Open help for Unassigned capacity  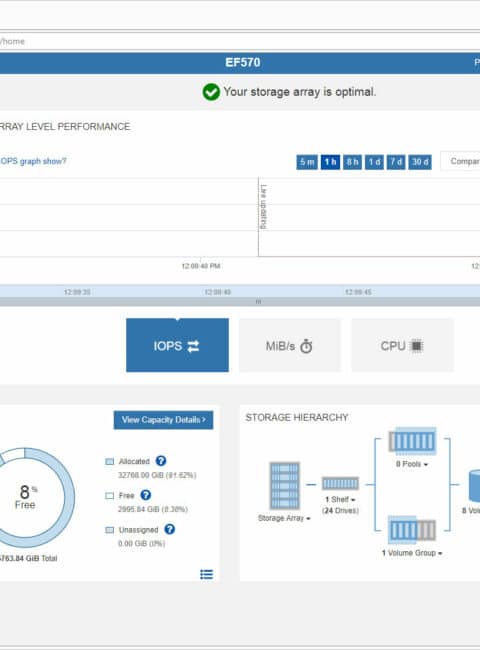pos(170,529)
